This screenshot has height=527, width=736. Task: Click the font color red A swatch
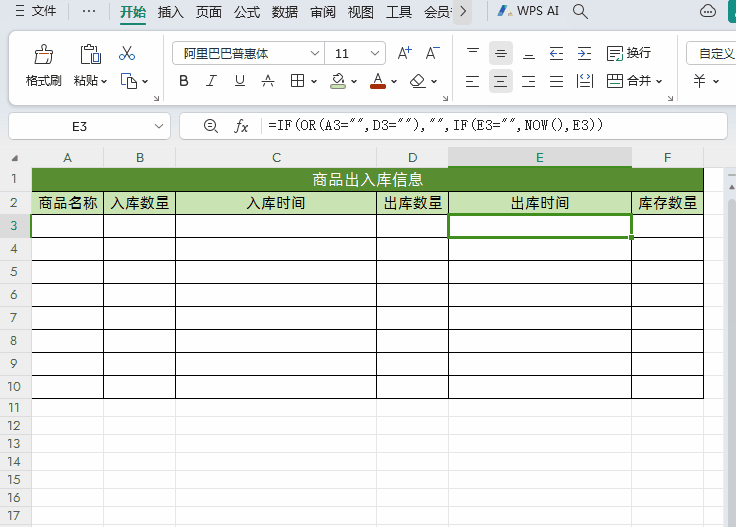click(x=378, y=81)
